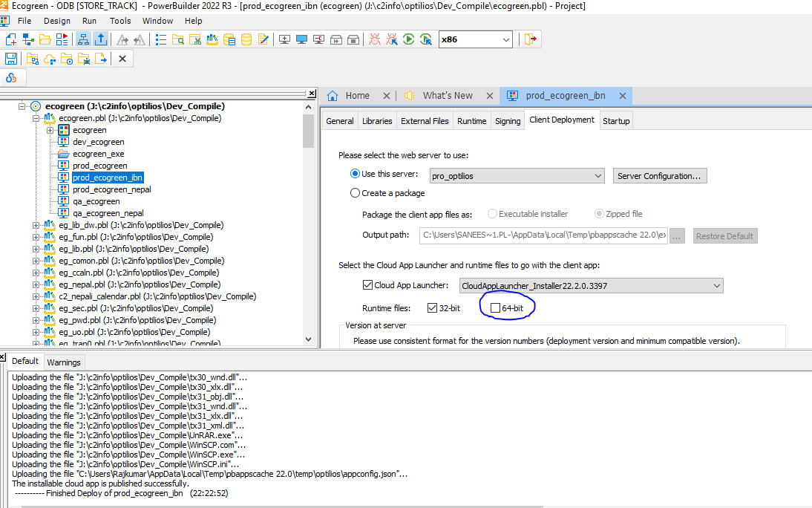Viewport: 812px width, 508px height.
Task: Click the X close icon in second toolbar
Action: click(122, 59)
